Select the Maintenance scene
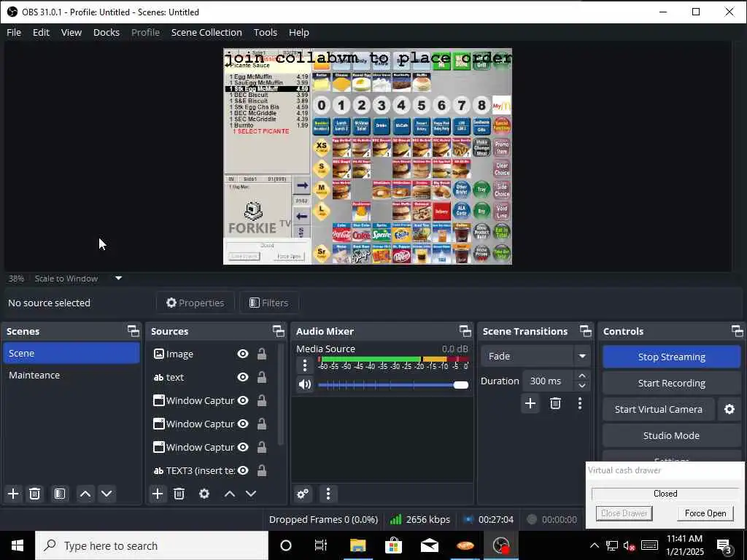This screenshot has height=560, width=747. tap(71, 376)
